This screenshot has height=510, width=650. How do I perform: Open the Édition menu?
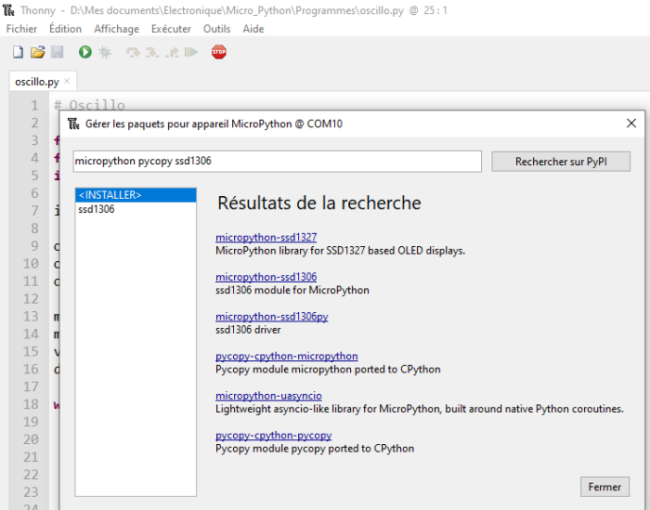(65, 29)
